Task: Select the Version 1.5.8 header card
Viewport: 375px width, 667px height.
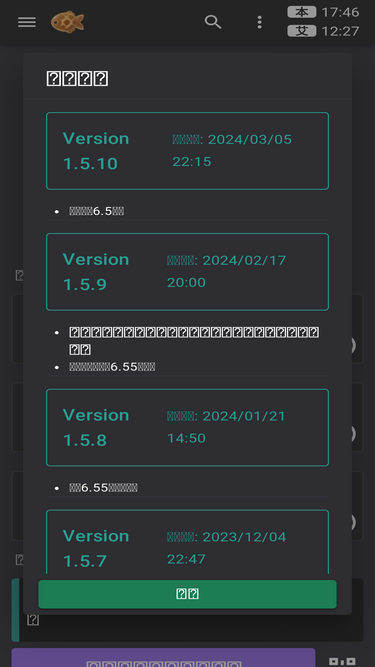Action: click(x=188, y=428)
